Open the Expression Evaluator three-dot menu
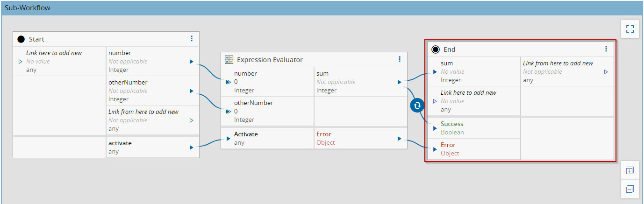This screenshot has height=204, width=644. pyautogui.click(x=400, y=59)
